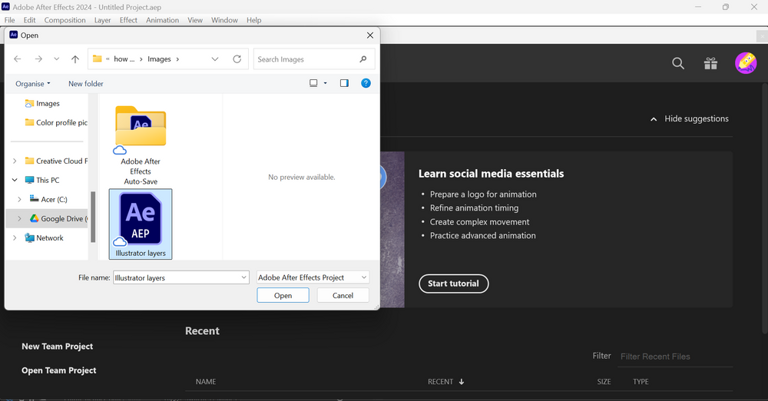The image size is (768, 401).
Task: Select This PC in navigation pane
Action: tap(43, 180)
